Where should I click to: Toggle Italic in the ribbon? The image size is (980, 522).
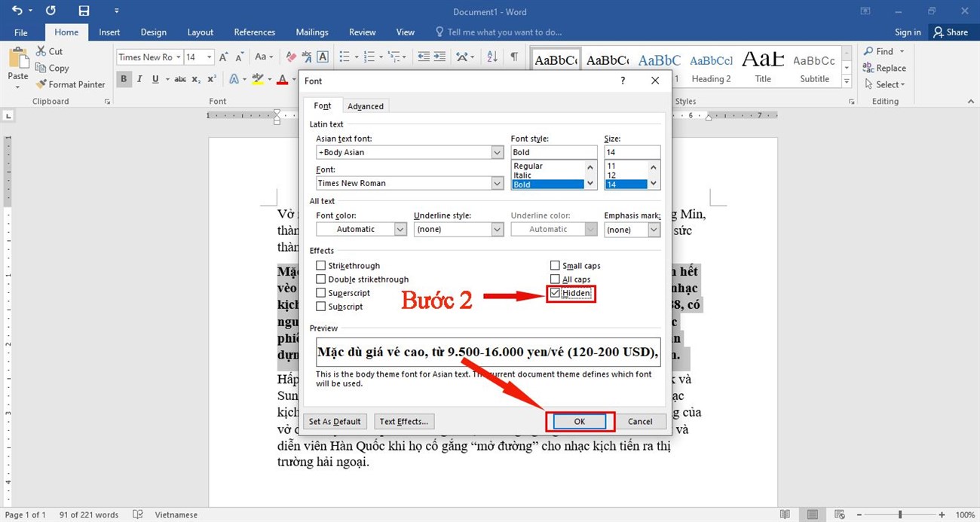[x=140, y=79]
